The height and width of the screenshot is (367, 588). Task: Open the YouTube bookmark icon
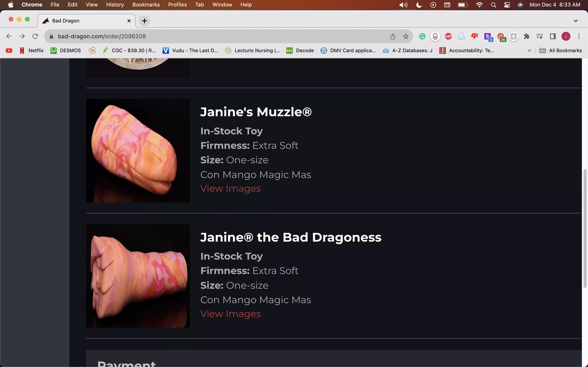tap(9, 51)
